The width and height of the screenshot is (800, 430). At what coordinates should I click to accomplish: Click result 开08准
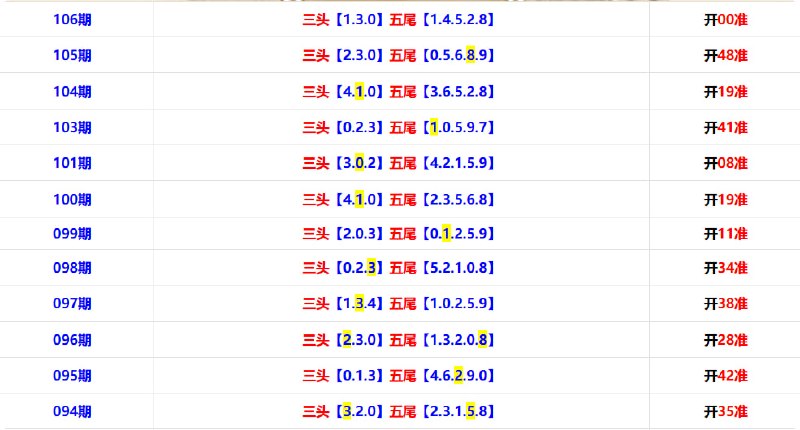(726, 163)
